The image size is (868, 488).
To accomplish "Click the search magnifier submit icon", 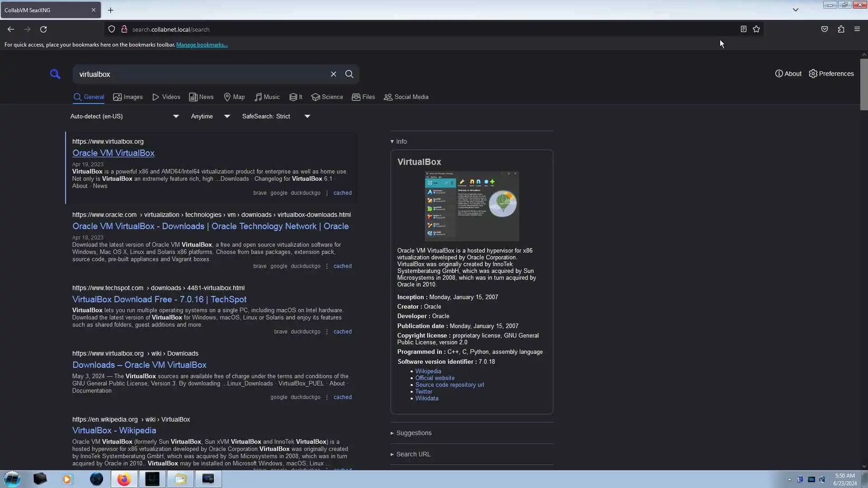I will (x=349, y=74).
